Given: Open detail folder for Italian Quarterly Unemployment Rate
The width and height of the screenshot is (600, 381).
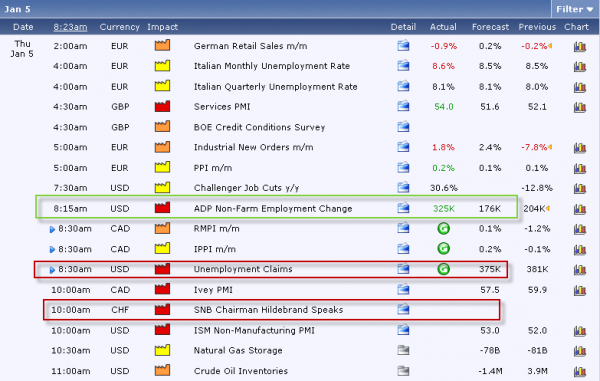Looking at the screenshot, I should pyautogui.click(x=403, y=86).
